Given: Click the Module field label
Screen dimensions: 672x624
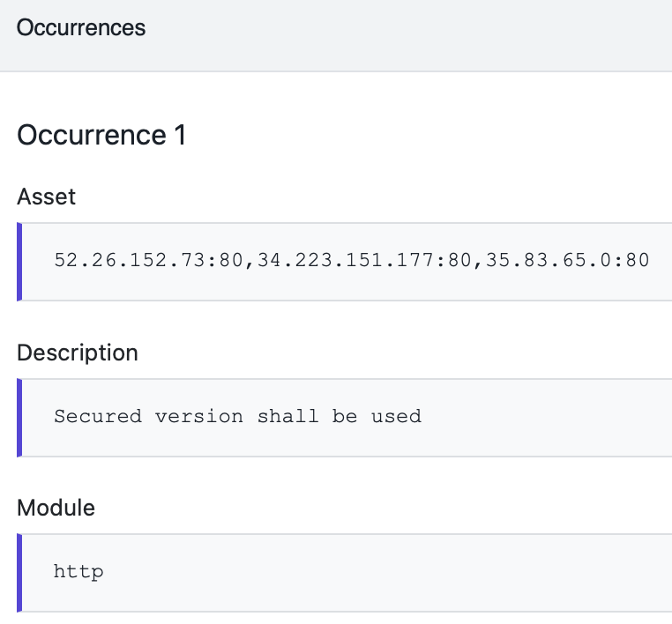Looking at the screenshot, I should tap(56, 508).
